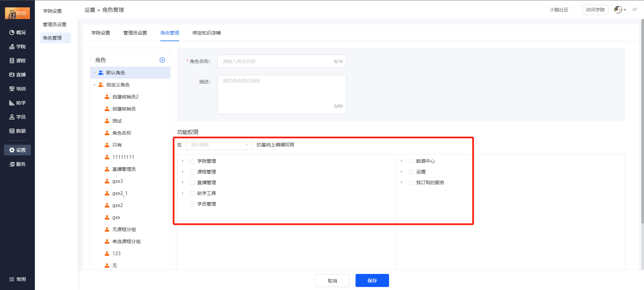644x290 pixels.
Task: Tick the 学员管理 permission checkbox
Action: (x=192, y=204)
